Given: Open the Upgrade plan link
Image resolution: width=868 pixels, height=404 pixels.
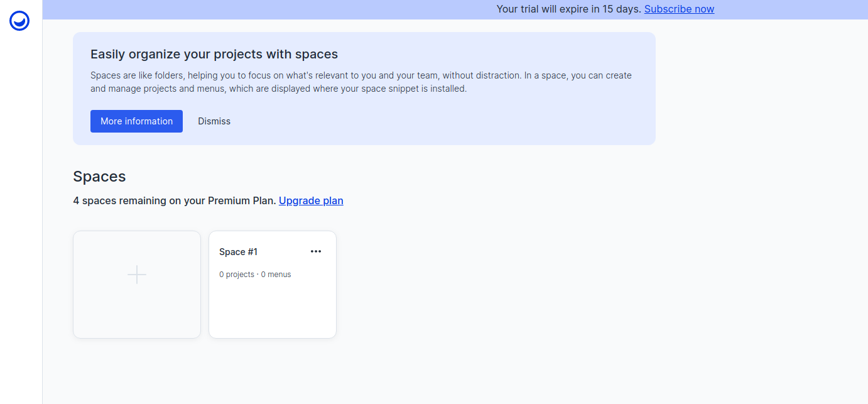Looking at the screenshot, I should [311, 200].
